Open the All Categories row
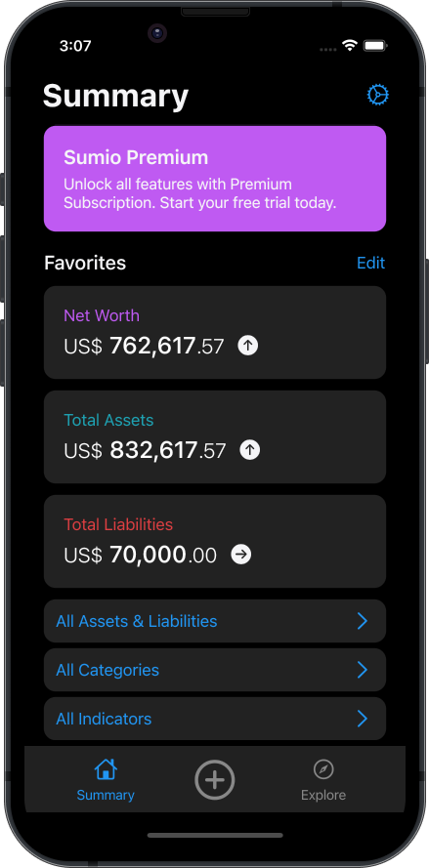This screenshot has height=868, width=429. pos(215,670)
